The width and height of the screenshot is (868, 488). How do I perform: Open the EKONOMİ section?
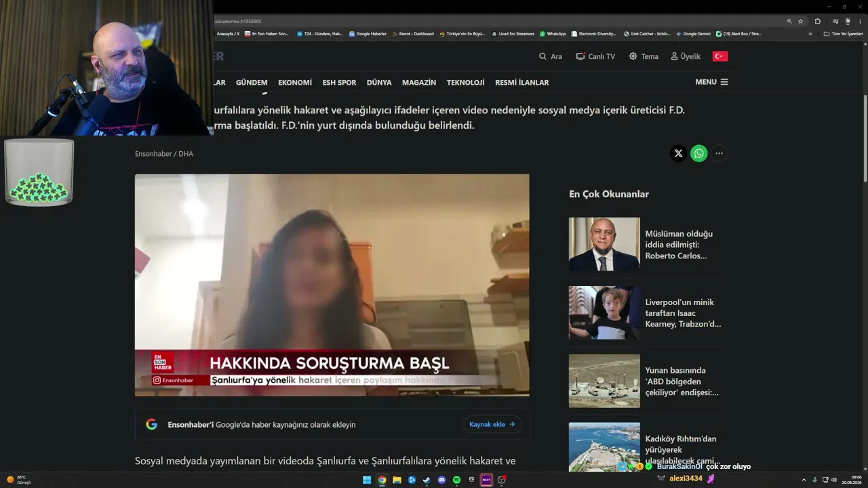295,82
